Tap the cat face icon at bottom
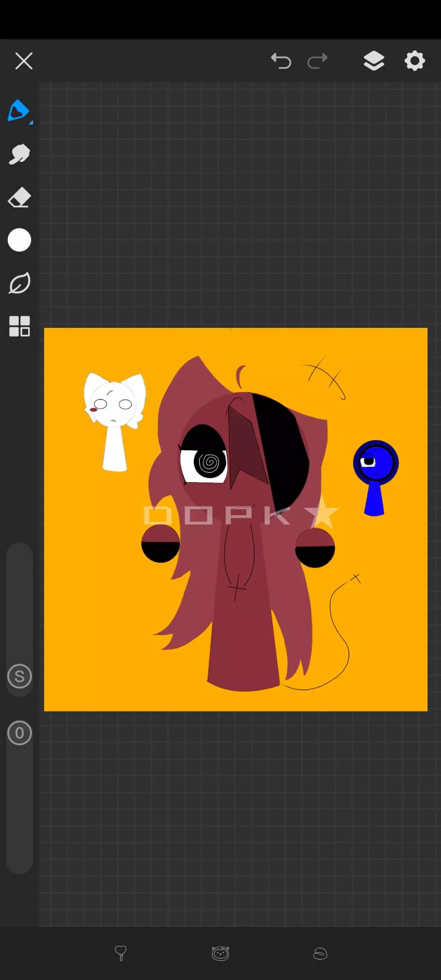 220,953
